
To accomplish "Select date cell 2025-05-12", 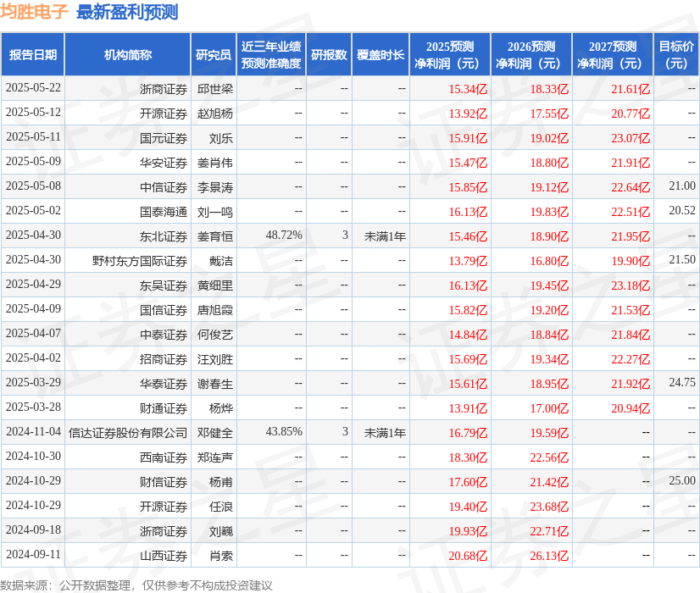I will [x=33, y=113].
